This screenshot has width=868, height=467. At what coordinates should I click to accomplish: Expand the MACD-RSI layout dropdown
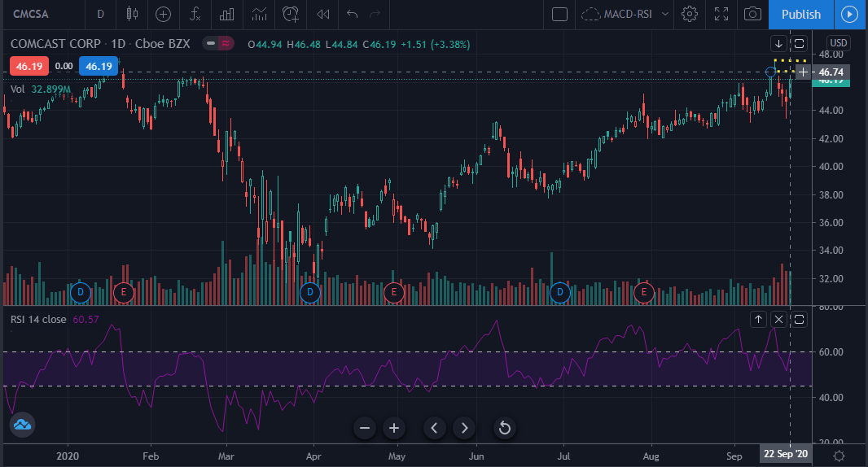pos(665,14)
